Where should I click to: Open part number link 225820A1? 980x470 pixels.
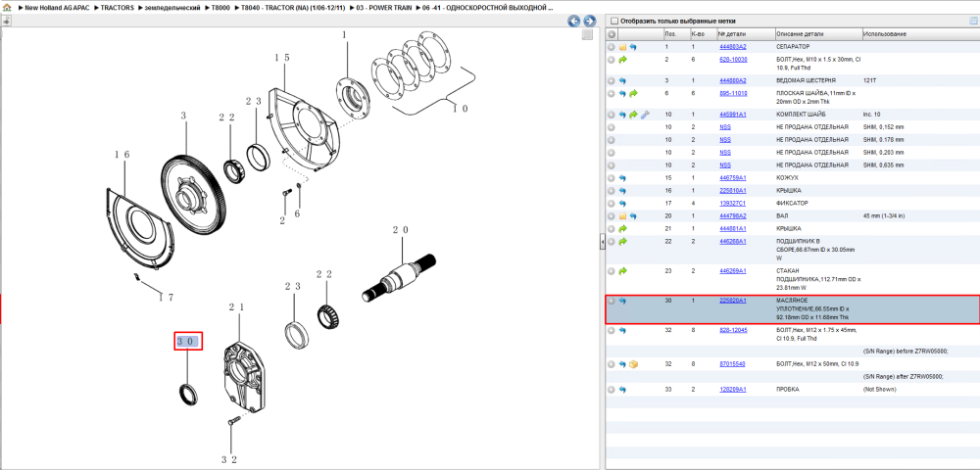(733, 301)
